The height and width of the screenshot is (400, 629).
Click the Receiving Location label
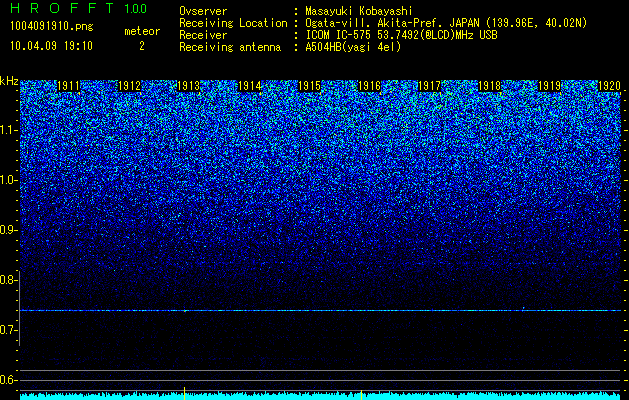233,23
